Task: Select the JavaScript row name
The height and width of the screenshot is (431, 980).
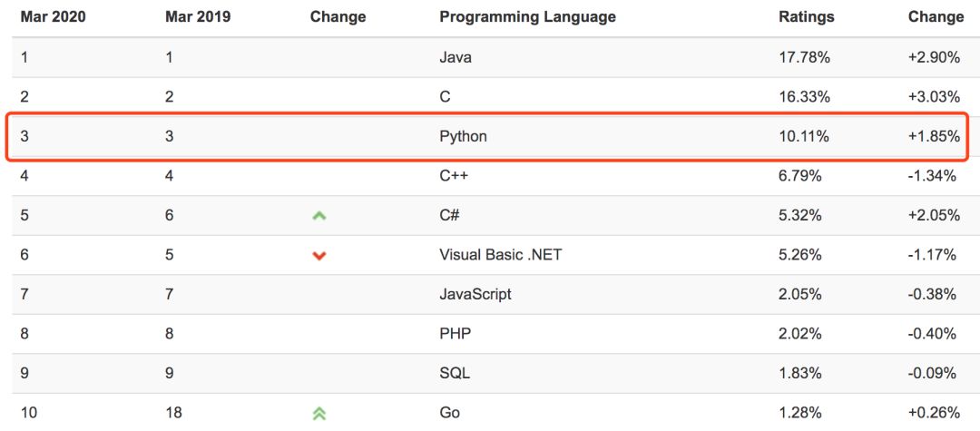Action: (475, 294)
